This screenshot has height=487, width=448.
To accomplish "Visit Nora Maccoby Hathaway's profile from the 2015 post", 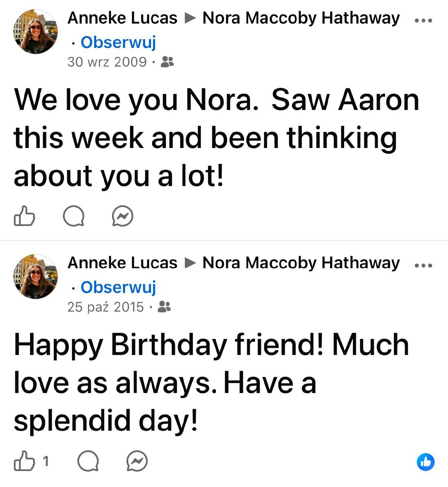I will (301, 263).
